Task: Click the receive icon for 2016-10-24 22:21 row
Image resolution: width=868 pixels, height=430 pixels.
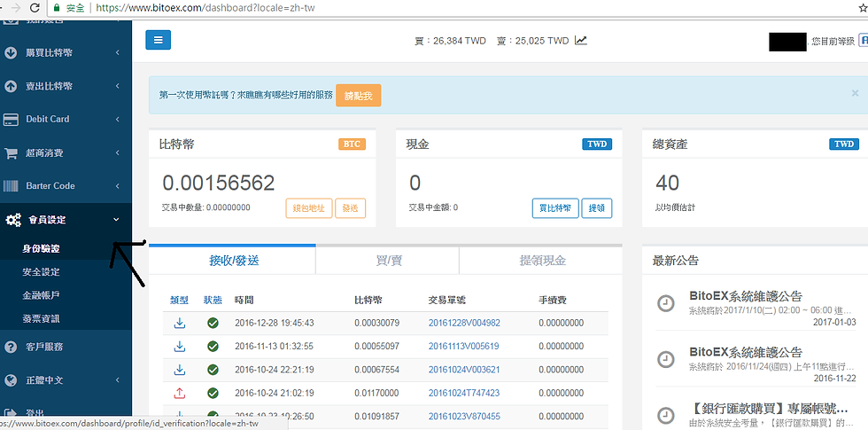Action: pos(179,370)
